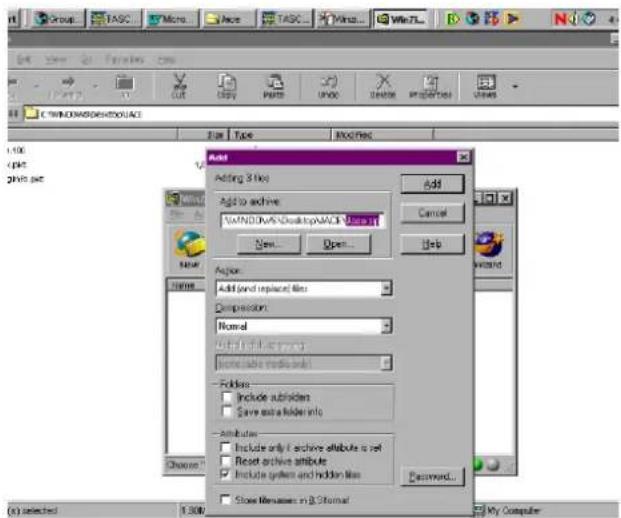Click the New... button under Add to archive
621x518 pixels.
pyautogui.click(x=269, y=244)
